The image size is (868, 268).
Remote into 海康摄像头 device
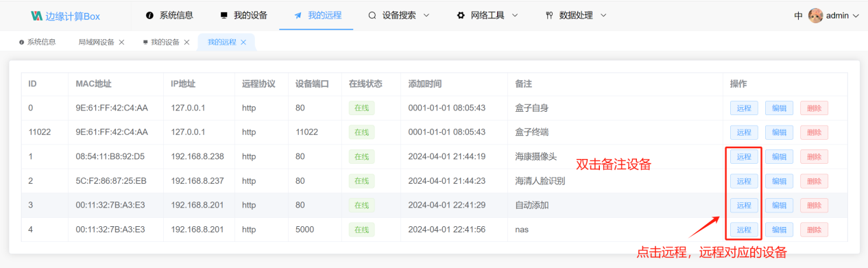744,157
